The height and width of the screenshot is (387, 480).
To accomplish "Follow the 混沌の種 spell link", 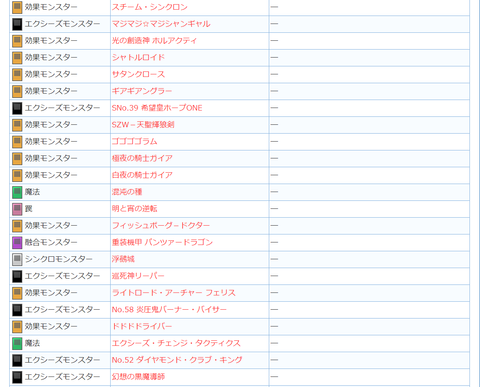I will click(x=127, y=192).
